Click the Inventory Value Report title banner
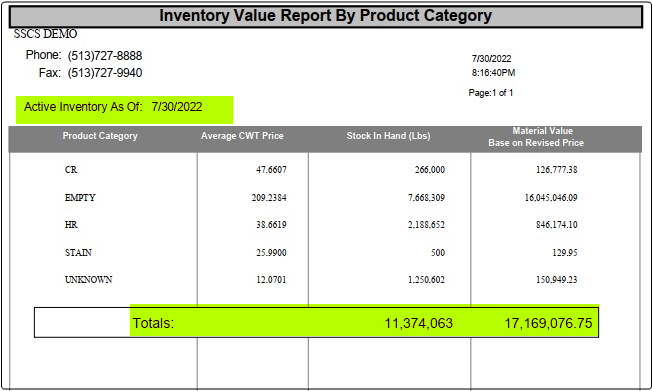Screen dimensions: 652x391 326,16
